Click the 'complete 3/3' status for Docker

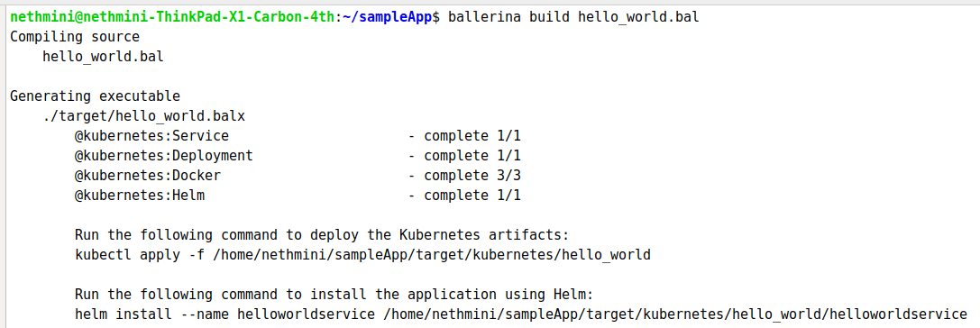472,176
